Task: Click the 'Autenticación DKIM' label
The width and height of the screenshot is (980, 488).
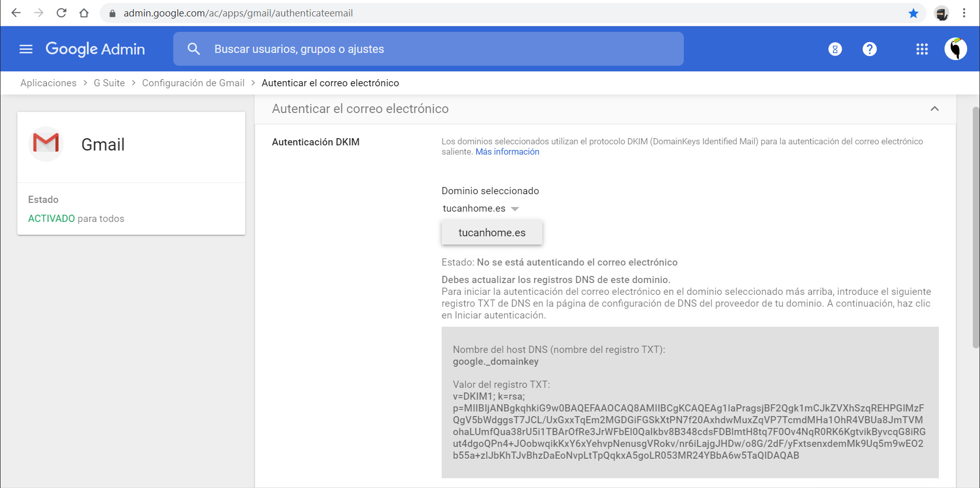Action: [x=316, y=142]
